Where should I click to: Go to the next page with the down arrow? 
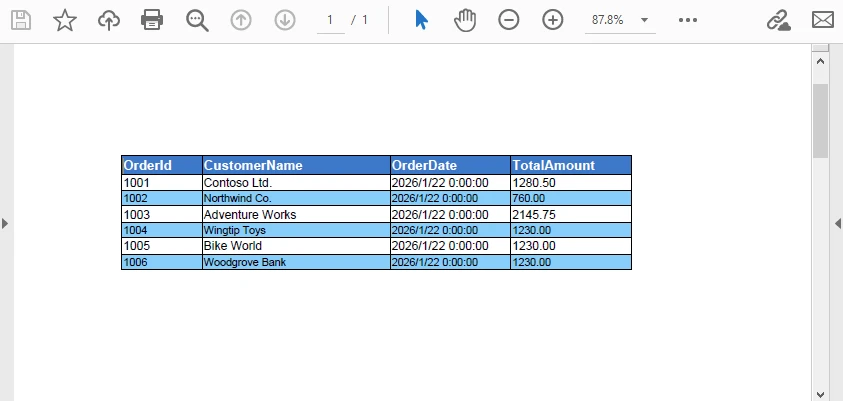coord(285,20)
